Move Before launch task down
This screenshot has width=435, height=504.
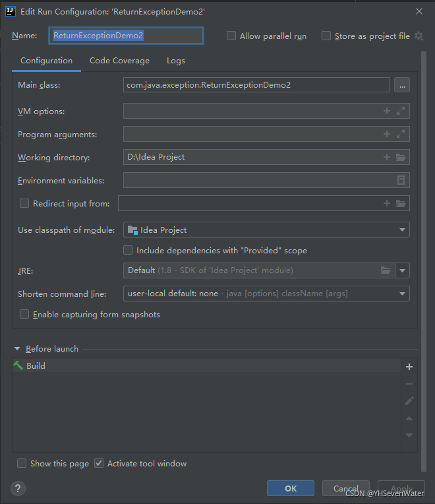point(409,435)
